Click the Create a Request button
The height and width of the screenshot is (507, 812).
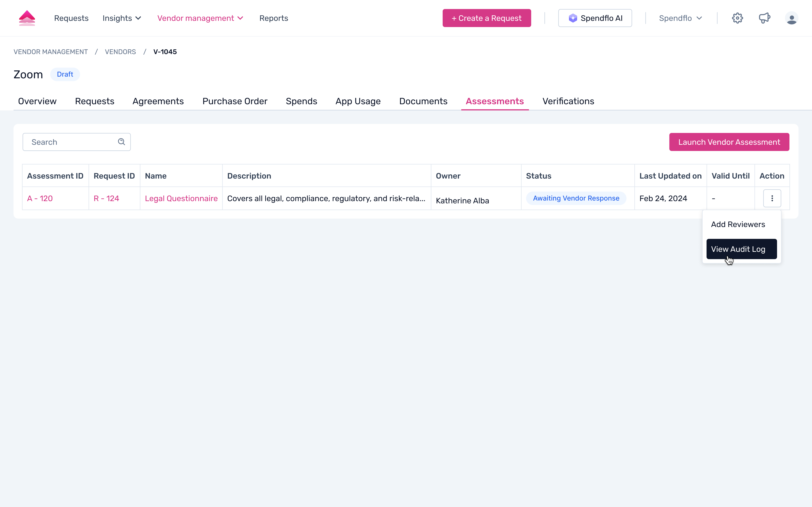(x=486, y=18)
